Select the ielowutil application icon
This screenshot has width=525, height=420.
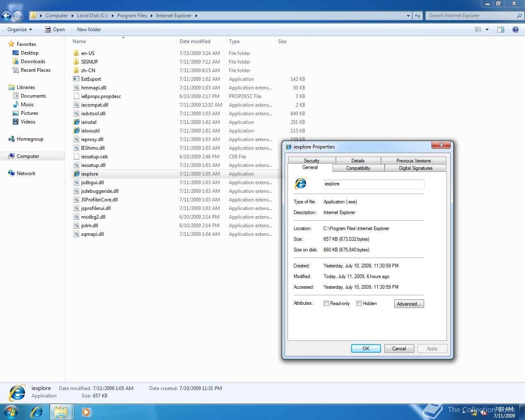pyautogui.click(x=76, y=131)
